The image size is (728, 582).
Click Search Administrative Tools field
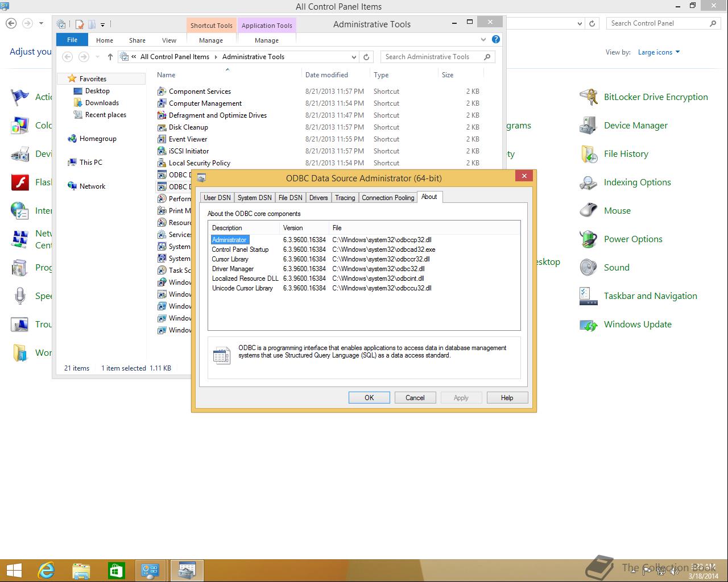(x=438, y=57)
